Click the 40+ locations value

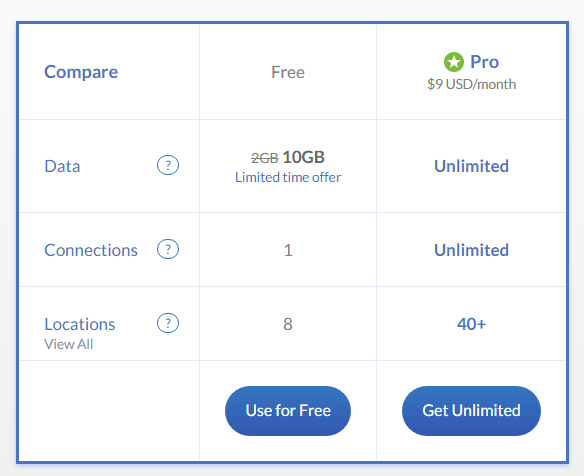472,324
